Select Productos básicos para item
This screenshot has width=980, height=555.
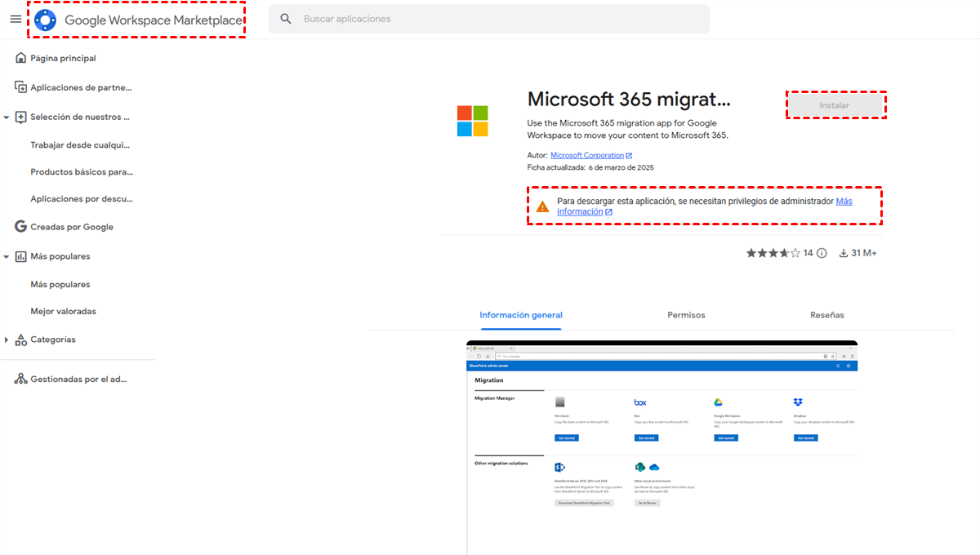82,172
